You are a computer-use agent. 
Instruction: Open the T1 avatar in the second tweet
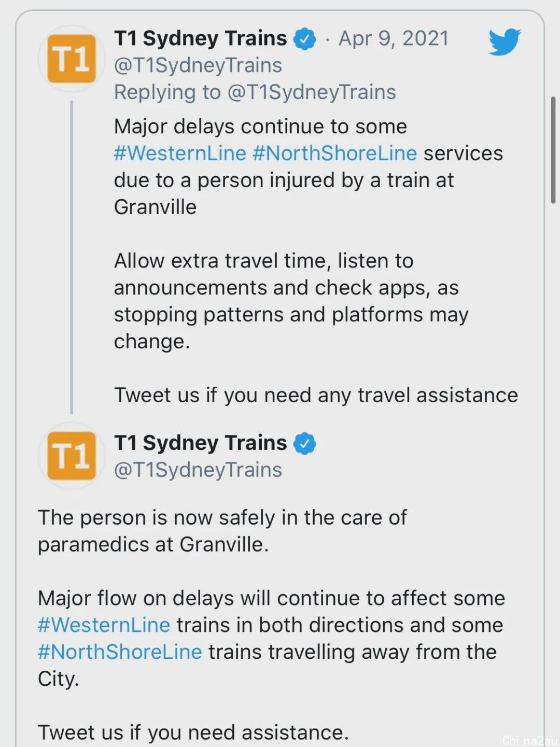(x=72, y=456)
